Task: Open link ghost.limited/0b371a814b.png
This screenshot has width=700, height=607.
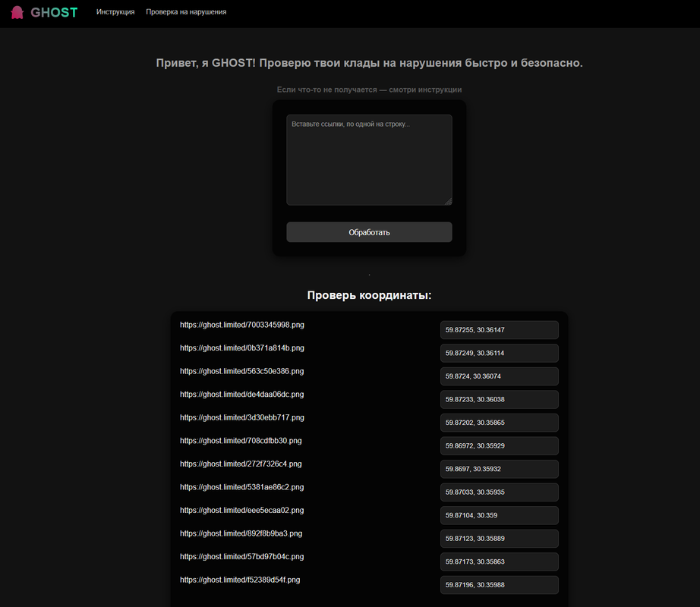Action: click(242, 348)
